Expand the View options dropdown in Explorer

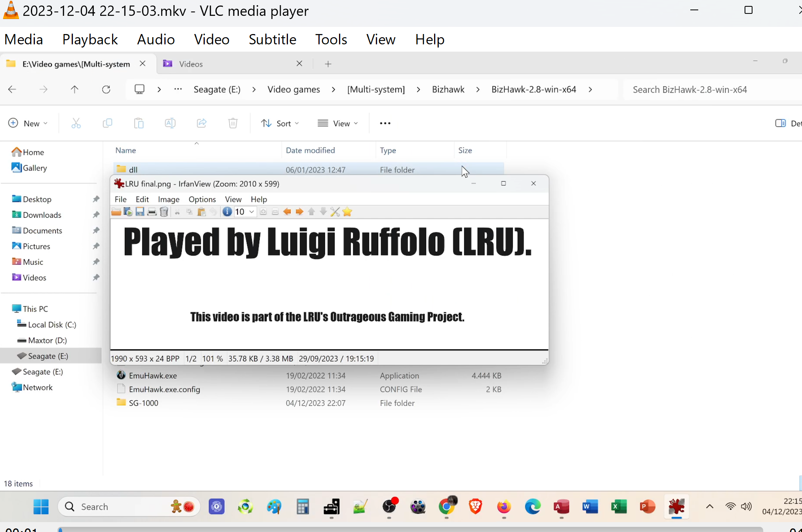coord(338,123)
